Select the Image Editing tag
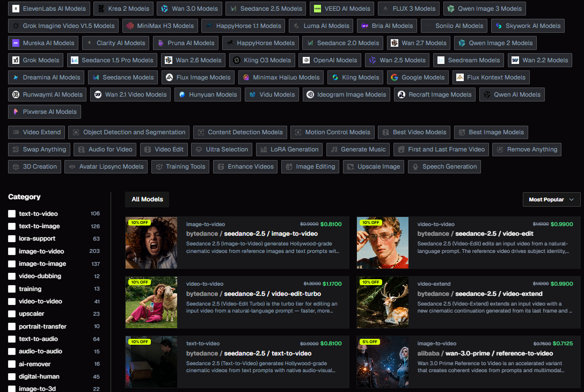Image resolution: width=584 pixels, height=392 pixels. pyautogui.click(x=310, y=166)
